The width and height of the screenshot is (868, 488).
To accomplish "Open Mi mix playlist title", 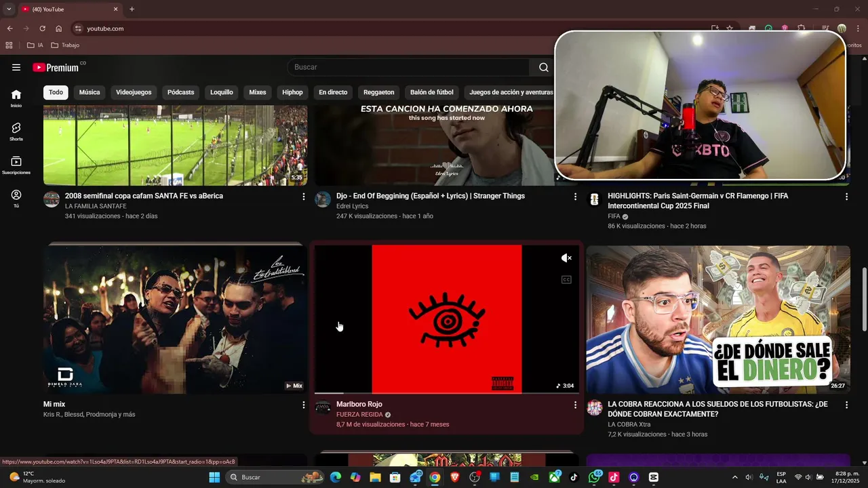I will [x=54, y=404].
